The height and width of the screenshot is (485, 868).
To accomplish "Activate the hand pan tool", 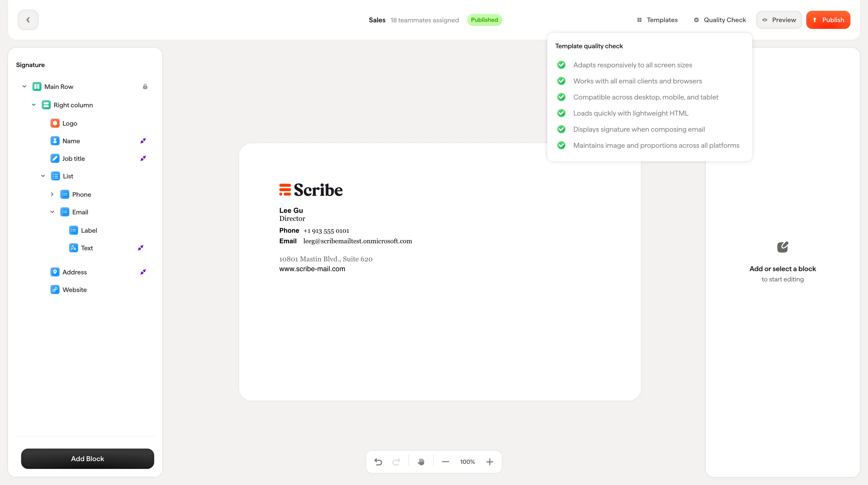I will click(421, 462).
